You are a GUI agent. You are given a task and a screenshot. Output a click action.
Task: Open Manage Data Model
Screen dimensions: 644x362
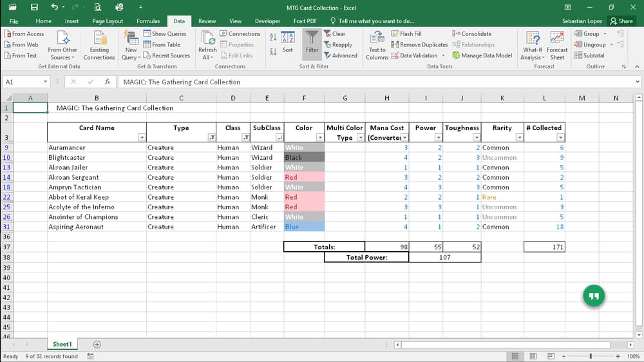pyautogui.click(x=482, y=55)
